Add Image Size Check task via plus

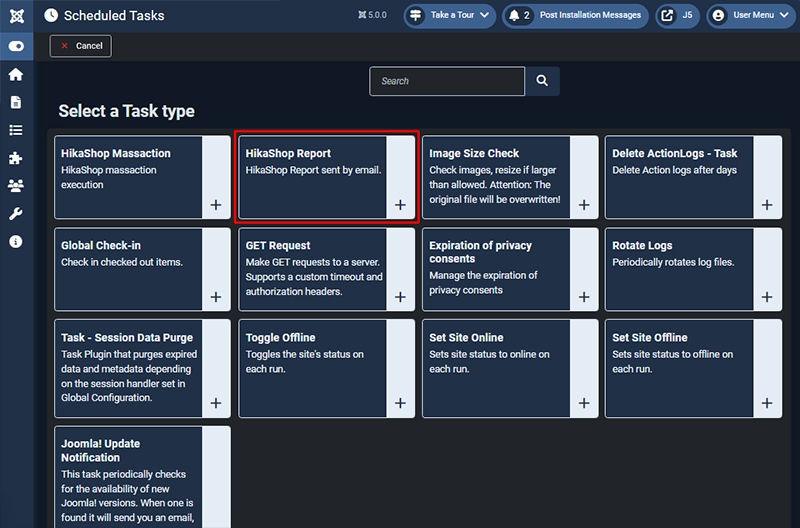584,205
